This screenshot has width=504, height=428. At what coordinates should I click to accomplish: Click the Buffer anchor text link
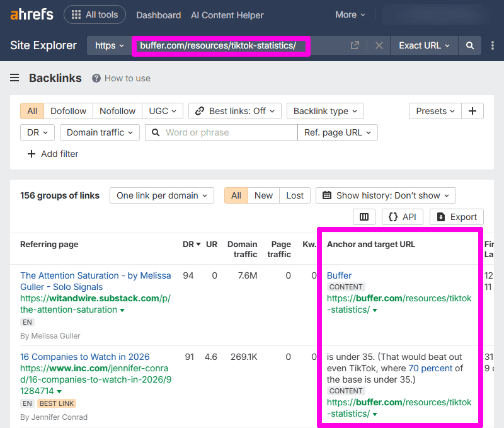pos(339,275)
